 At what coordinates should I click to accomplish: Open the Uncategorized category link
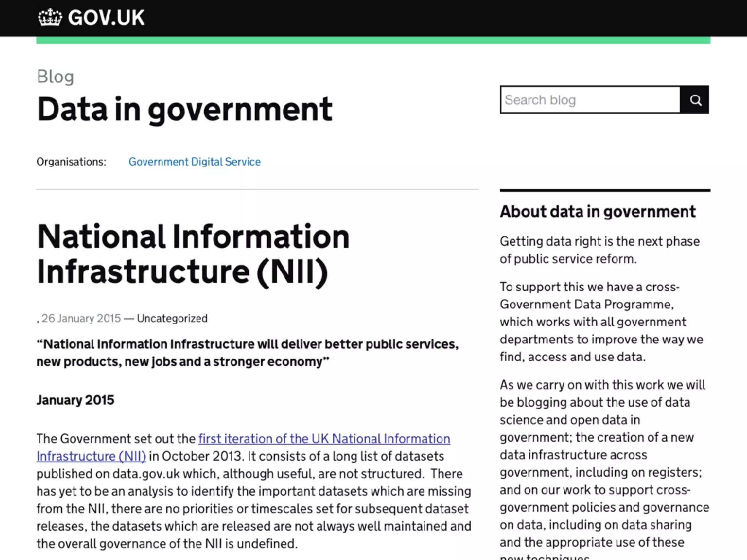coord(172,319)
